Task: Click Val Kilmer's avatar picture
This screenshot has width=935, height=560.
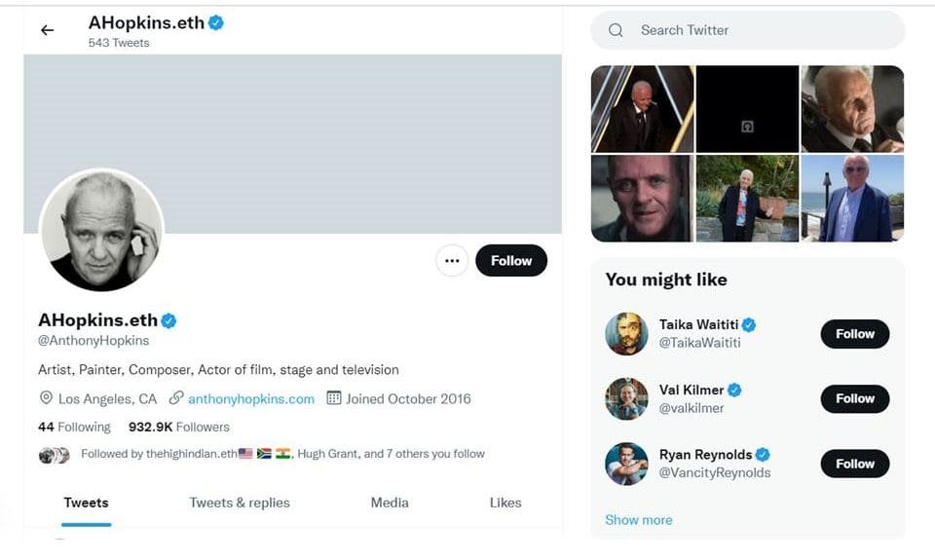Action: click(626, 398)
